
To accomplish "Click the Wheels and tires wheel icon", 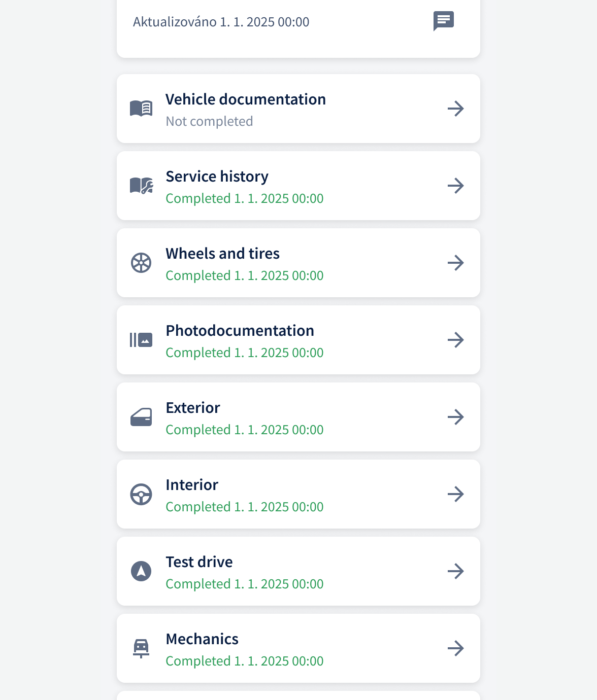I will [x=141, y=263].
